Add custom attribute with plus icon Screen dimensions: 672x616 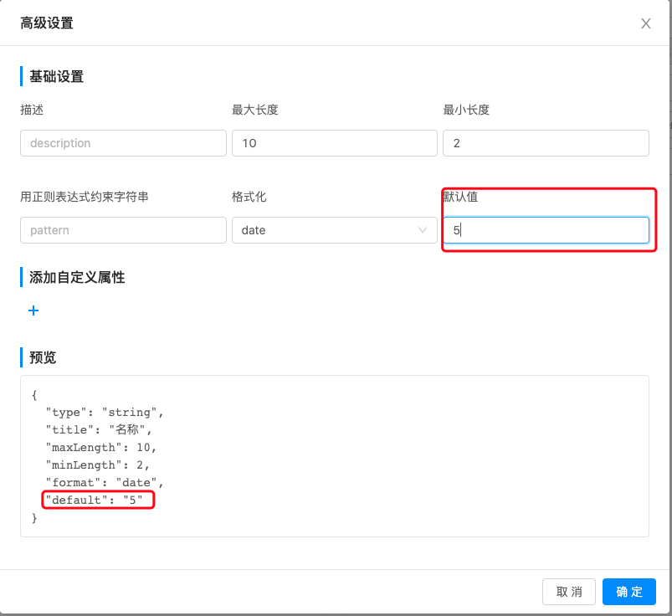click(33, 311)
